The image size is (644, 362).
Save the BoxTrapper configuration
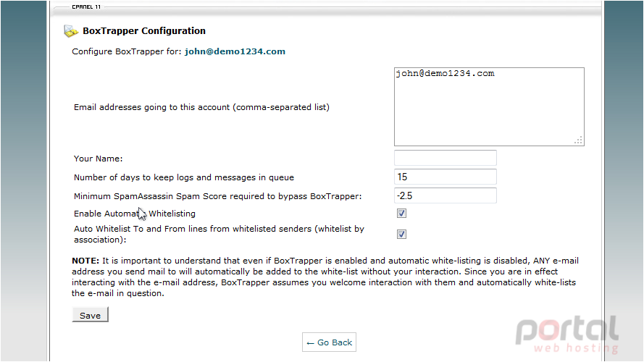coord(90,315)
